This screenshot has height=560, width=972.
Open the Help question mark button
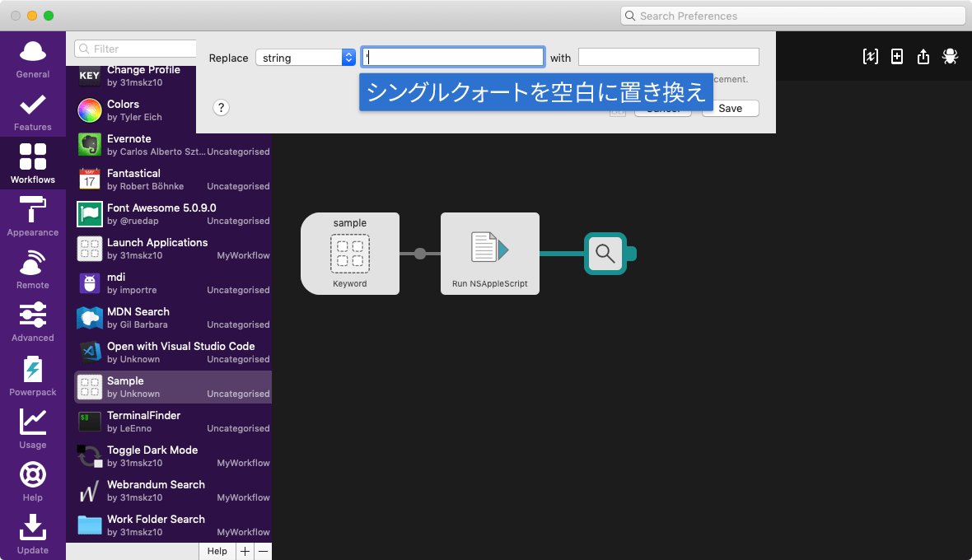click(221, 108)
